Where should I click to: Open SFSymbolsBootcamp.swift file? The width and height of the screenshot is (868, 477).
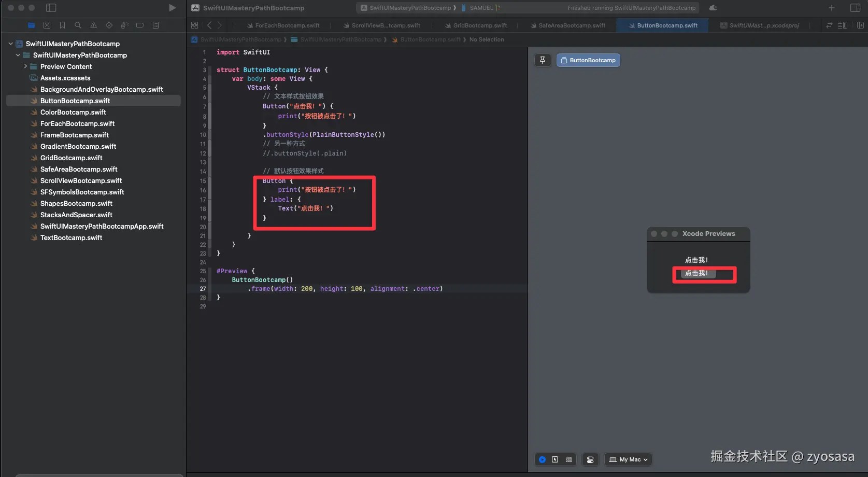coord(82,192)
